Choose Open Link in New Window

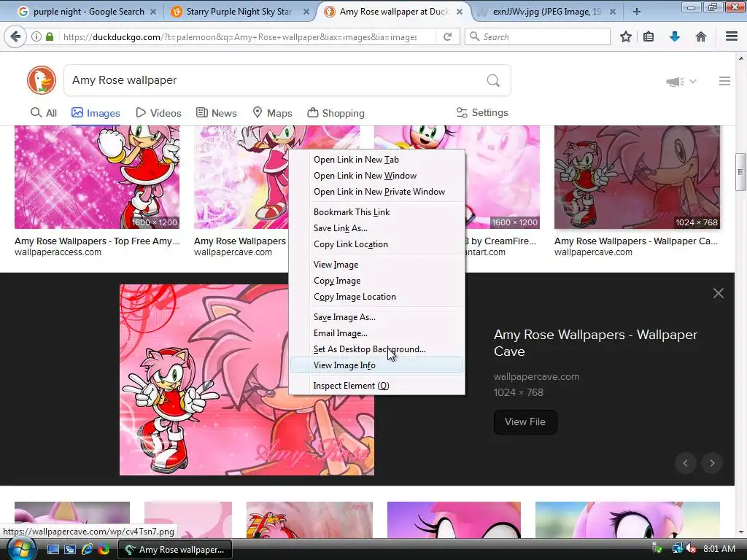point(376,176)
